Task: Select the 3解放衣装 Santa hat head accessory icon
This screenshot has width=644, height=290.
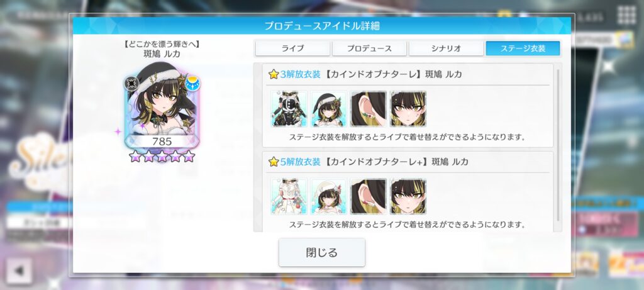Action: [x=328, y=109]
